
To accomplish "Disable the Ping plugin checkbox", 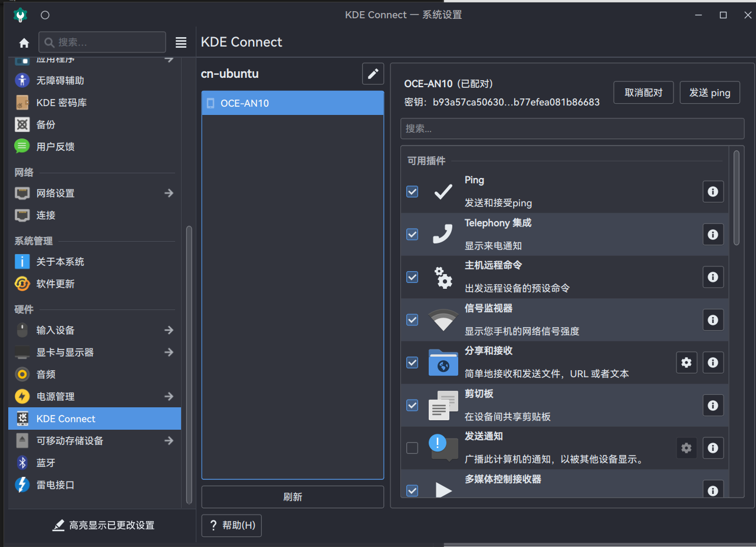I will point(412,192).
